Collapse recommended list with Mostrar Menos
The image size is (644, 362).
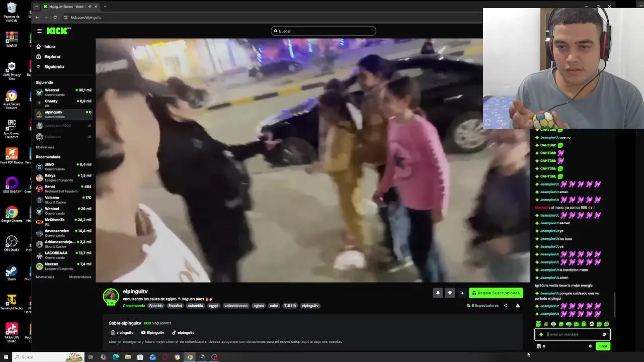point(80,277)
